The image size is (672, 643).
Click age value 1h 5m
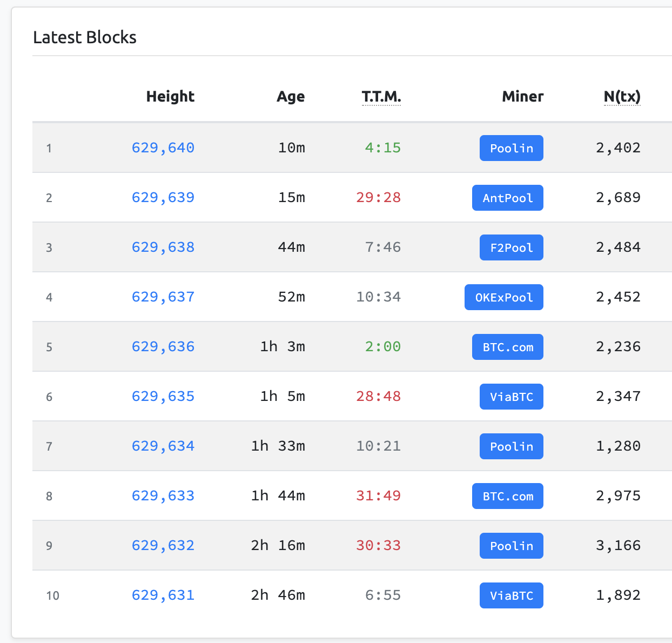click(283, 396)
